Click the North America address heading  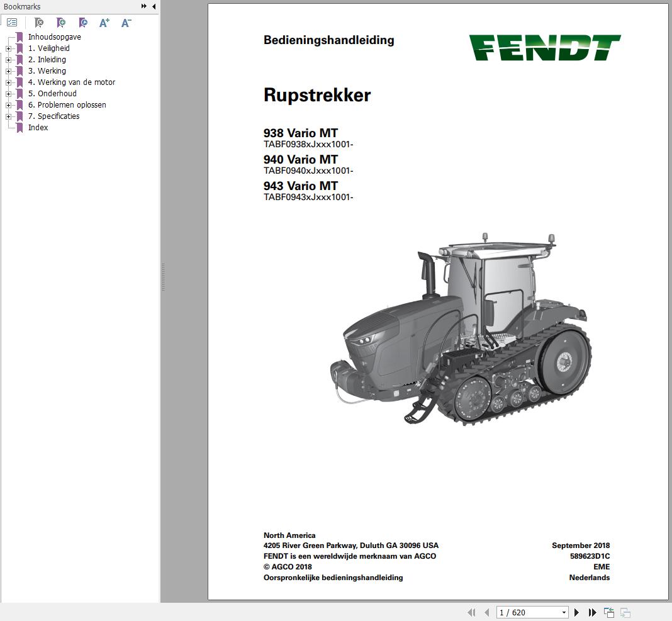click(x=289, y=535)
